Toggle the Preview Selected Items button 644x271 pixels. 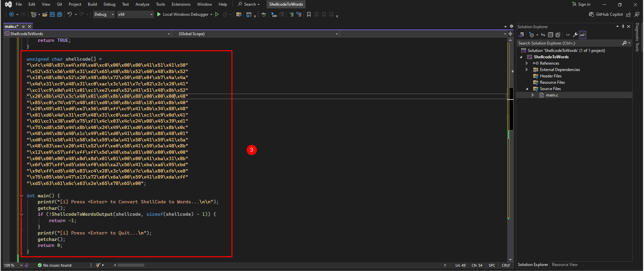(x=583, y=35)
